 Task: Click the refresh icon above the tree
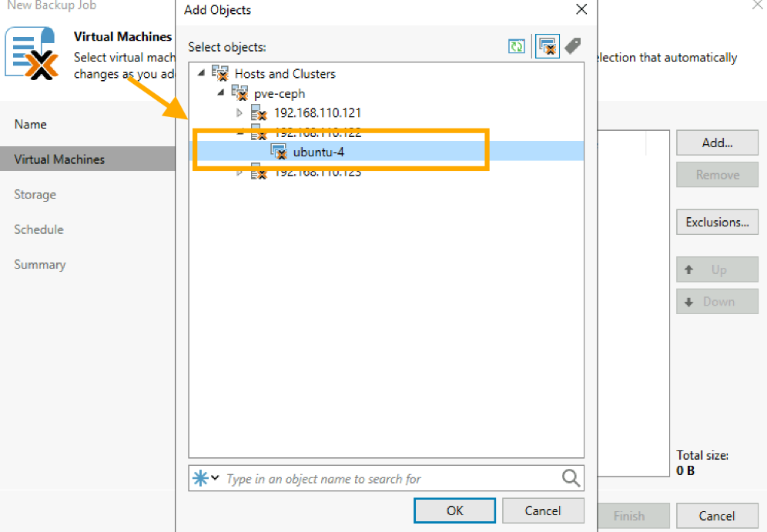click(516, 47)
